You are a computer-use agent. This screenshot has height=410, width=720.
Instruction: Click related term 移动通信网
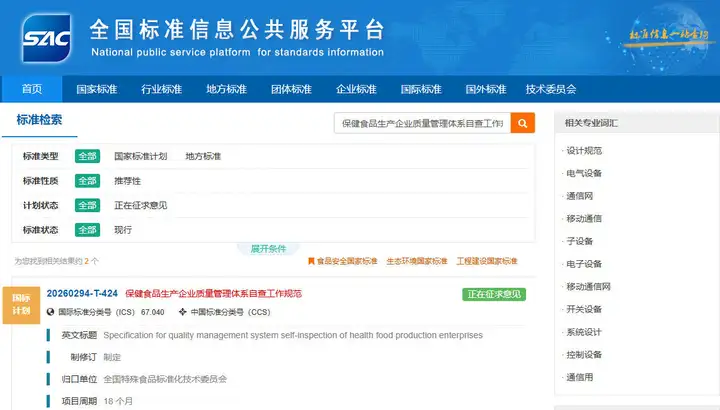coord(588,286)
